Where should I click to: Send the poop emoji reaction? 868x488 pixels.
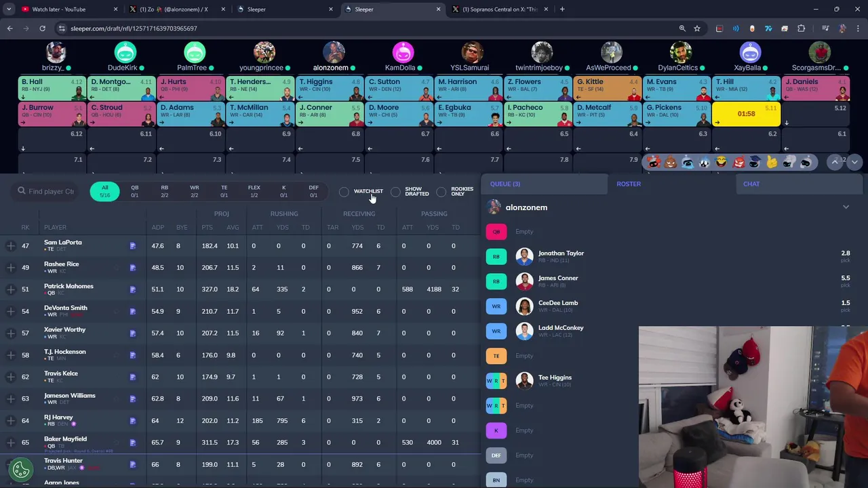coord(670,162)
